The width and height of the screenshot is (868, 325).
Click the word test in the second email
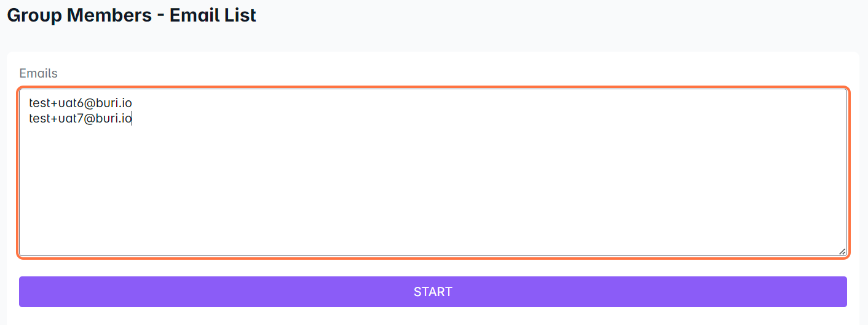click(38, 118)
